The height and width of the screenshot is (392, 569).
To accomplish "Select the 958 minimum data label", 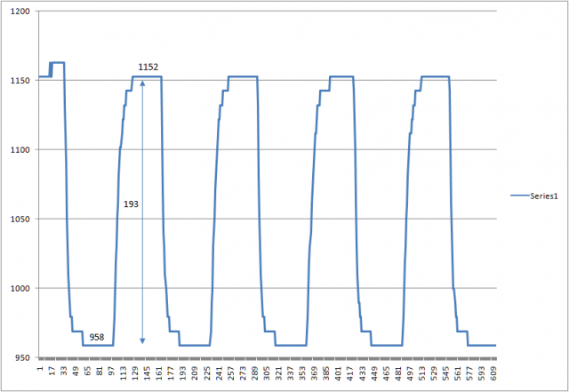I will (x=98, y=338).
